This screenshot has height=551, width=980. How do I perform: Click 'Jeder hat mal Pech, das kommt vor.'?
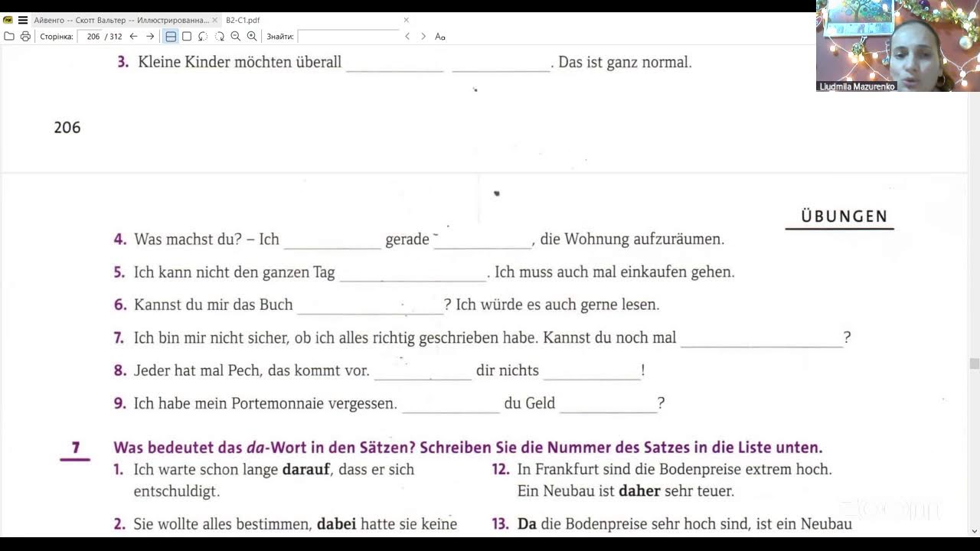tap(252, 370)
